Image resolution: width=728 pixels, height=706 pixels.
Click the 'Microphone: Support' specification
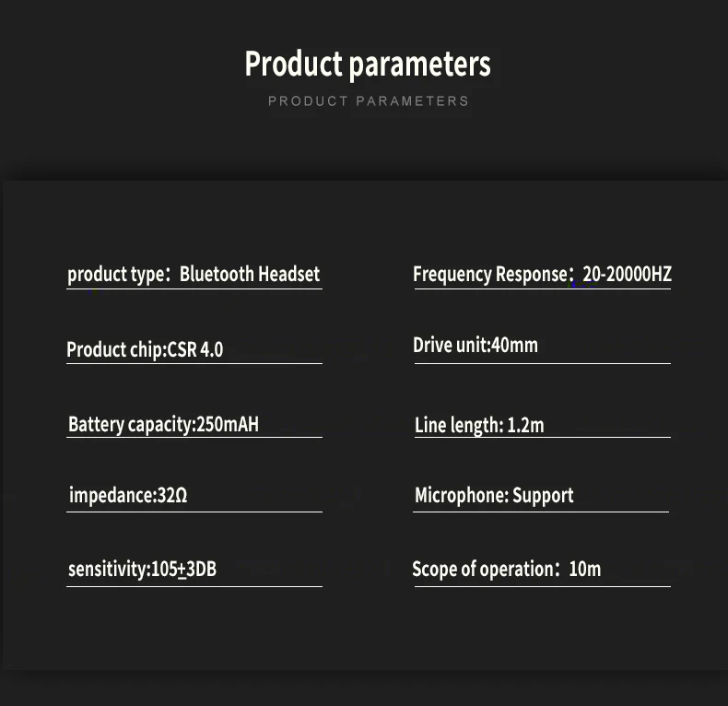pos(494,496)
